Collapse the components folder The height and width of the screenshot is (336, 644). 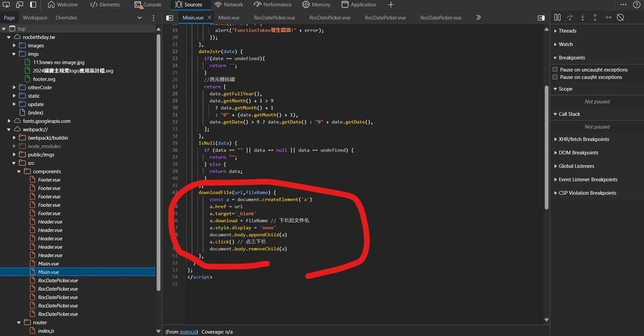tap(19, 171)
